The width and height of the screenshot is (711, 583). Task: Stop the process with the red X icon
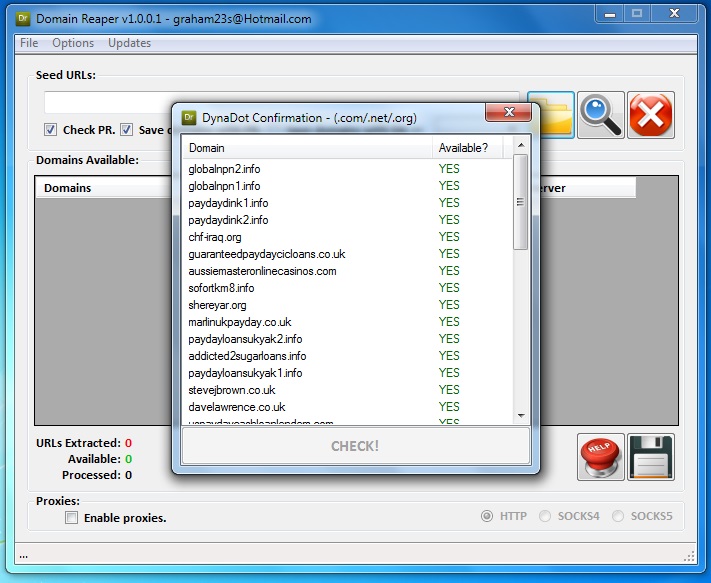click(x=651, y=115)
